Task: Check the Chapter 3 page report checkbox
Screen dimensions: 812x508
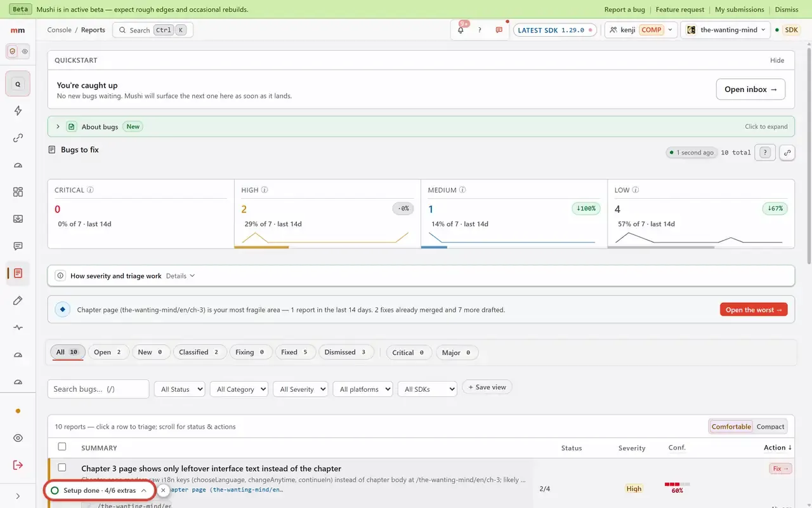Action: (x=62, y=468)
